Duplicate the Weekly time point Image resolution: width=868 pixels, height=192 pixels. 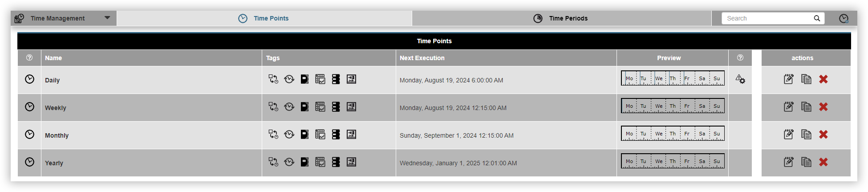806,107
